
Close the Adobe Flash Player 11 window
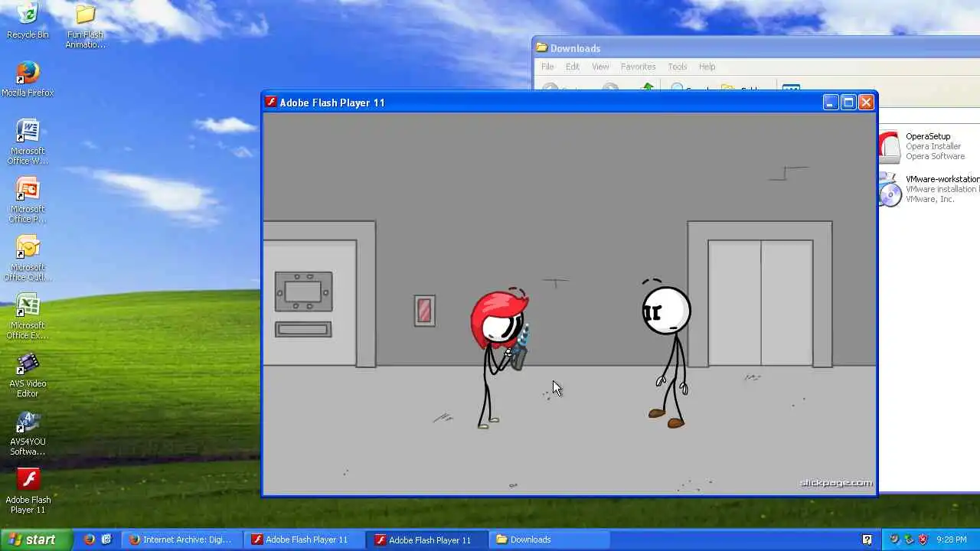(866, 102)
